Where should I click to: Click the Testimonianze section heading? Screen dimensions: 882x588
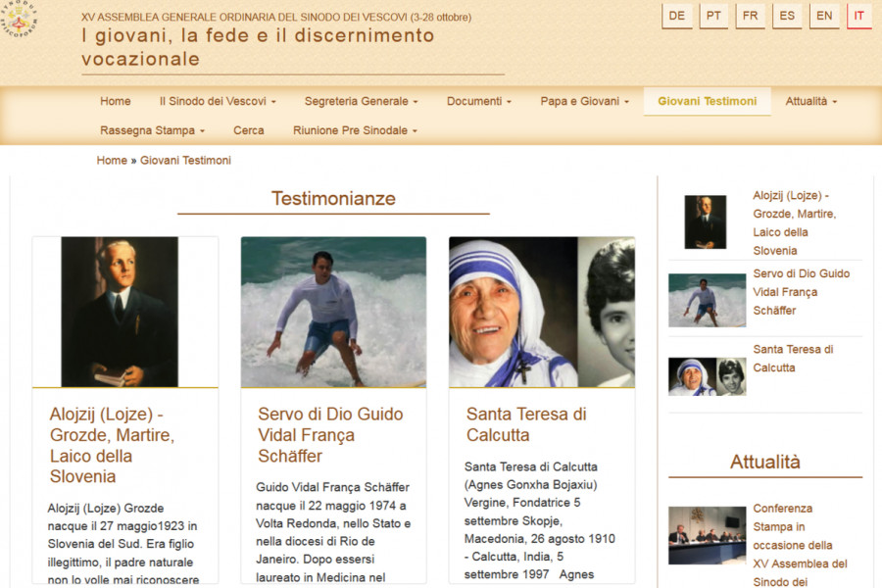click(333, 199)
